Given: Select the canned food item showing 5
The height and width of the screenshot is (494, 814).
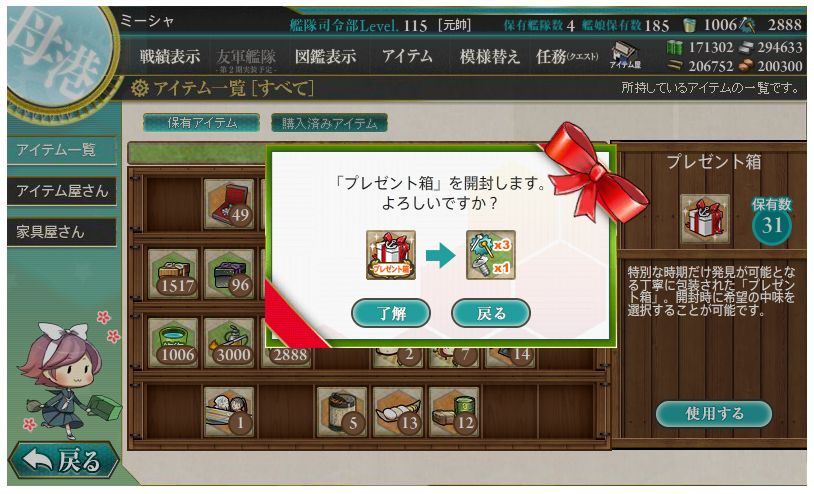Looking at the screenshot, I should [x=342, y=412].
